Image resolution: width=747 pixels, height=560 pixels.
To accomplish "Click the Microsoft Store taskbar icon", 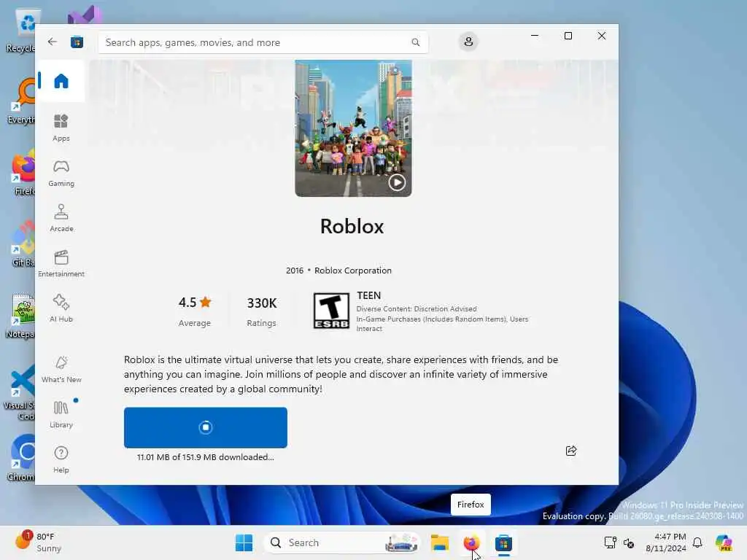I will [503, 542].
